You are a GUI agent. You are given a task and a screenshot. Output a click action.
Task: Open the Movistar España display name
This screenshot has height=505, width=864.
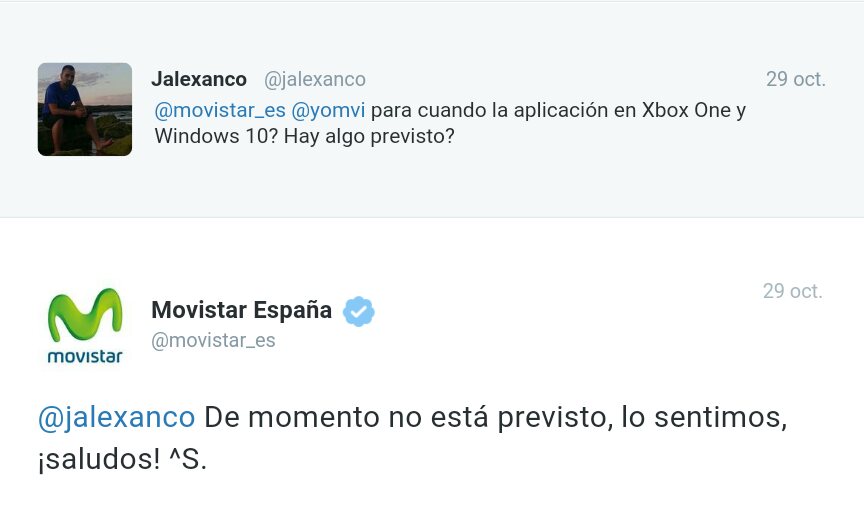[x=241, y=310]
